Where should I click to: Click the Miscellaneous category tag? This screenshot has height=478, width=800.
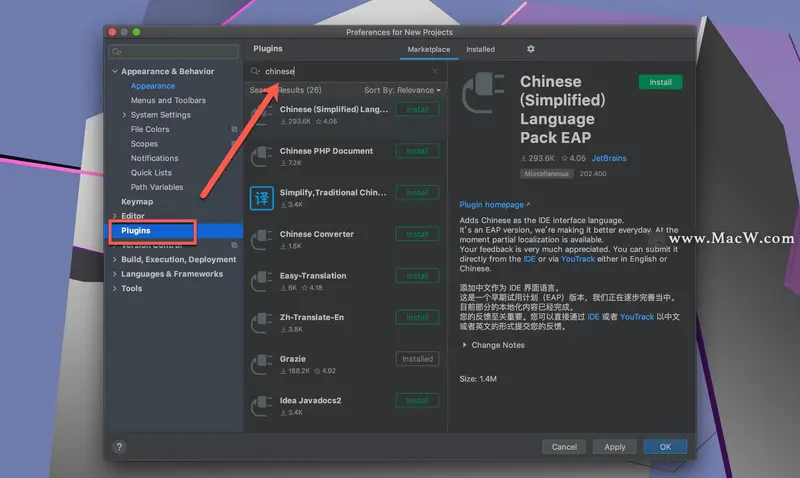point(546,174)
